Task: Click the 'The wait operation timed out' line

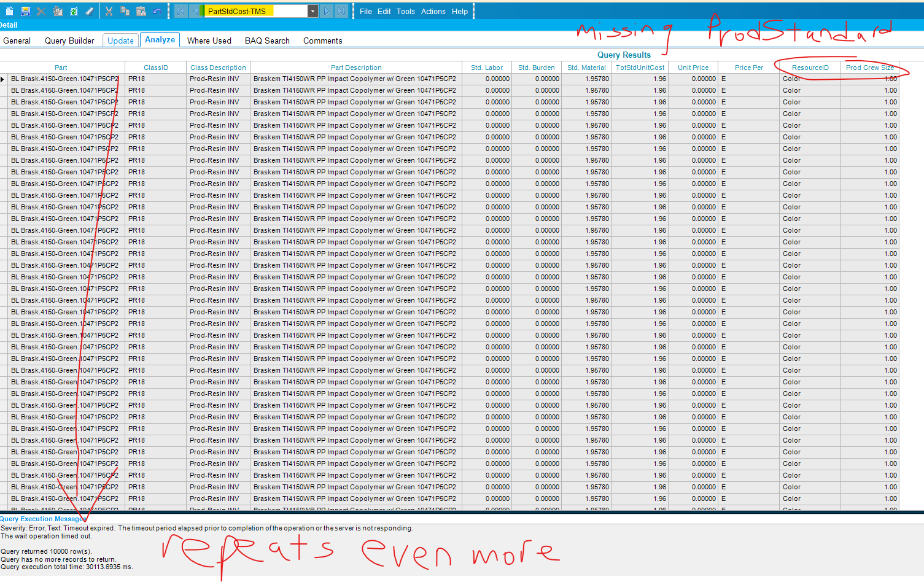Action: 46,536
